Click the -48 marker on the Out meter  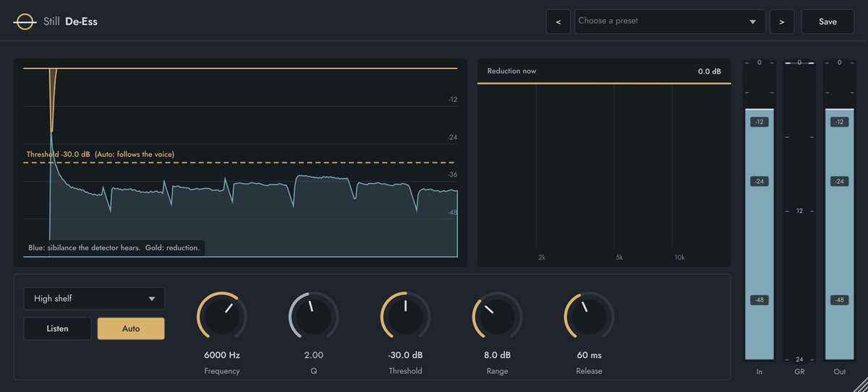(840, 299)
